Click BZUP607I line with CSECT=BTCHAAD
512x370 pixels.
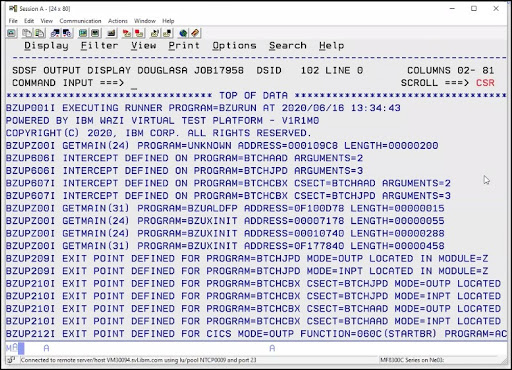228,183
